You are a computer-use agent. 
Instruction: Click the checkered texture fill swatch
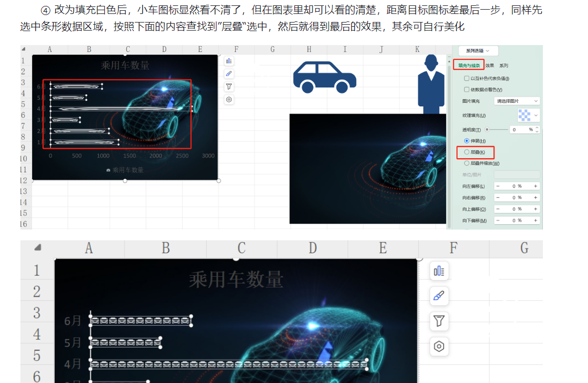click(x=524, y=115)
